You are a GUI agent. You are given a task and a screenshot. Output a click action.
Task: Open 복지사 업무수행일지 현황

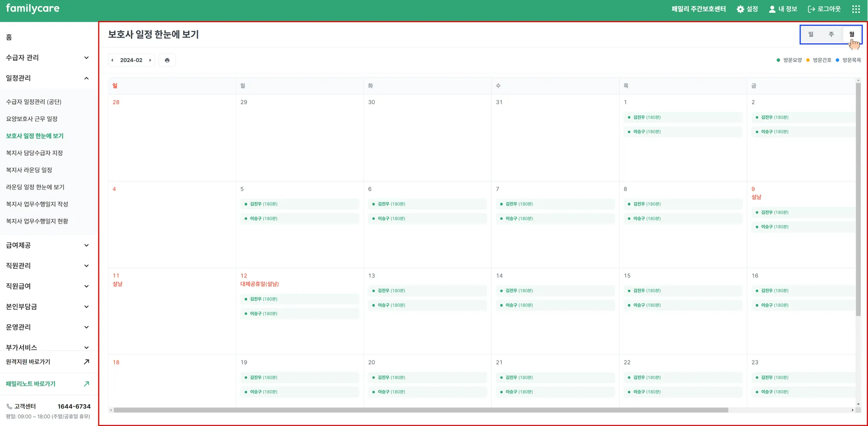tap(37, 221)
